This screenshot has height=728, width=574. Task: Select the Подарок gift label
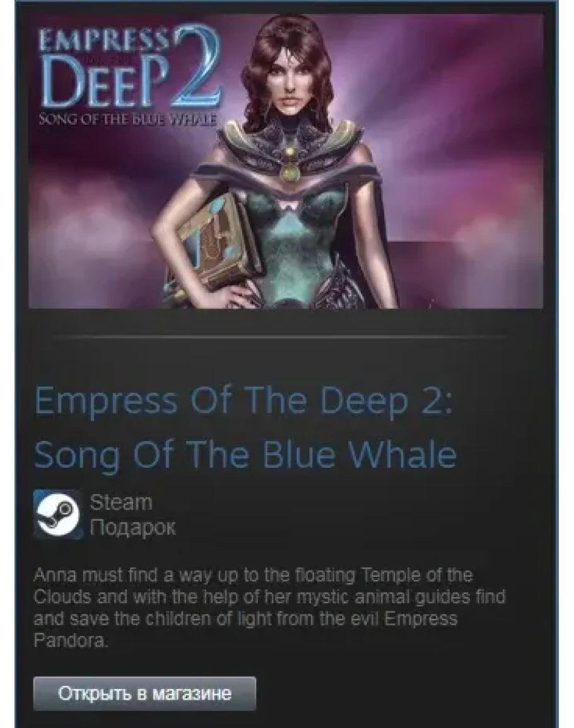click(133, 528)
